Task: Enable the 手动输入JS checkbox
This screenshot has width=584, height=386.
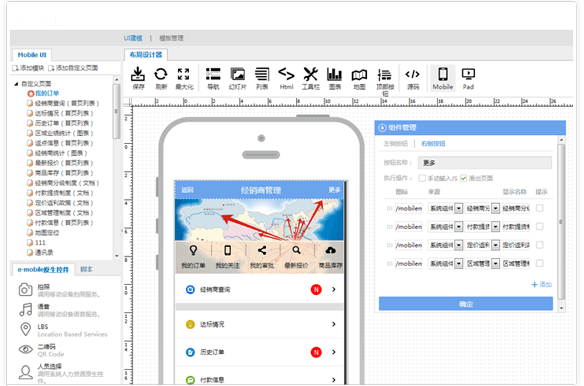Action: [422, 178]
